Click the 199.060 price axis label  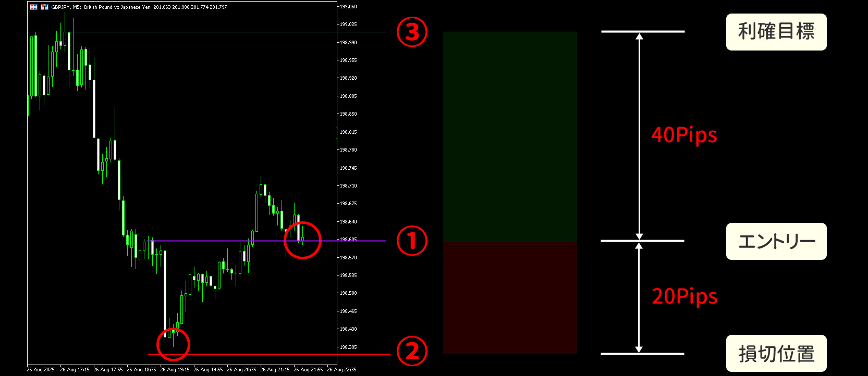tap(348, 7)
